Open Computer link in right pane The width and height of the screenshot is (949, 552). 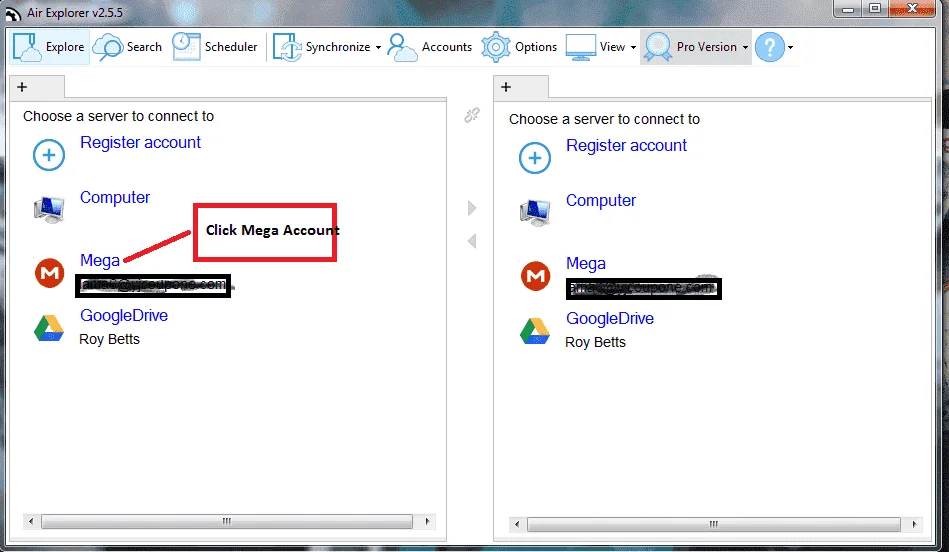click(601, 200)
